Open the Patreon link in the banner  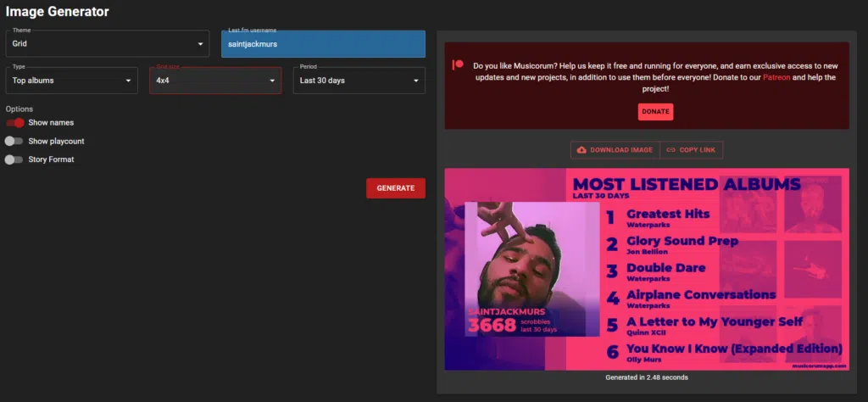[x=776, y=77]
